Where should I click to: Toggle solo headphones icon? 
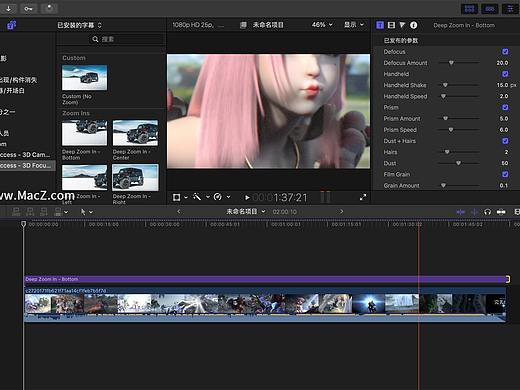487,212
